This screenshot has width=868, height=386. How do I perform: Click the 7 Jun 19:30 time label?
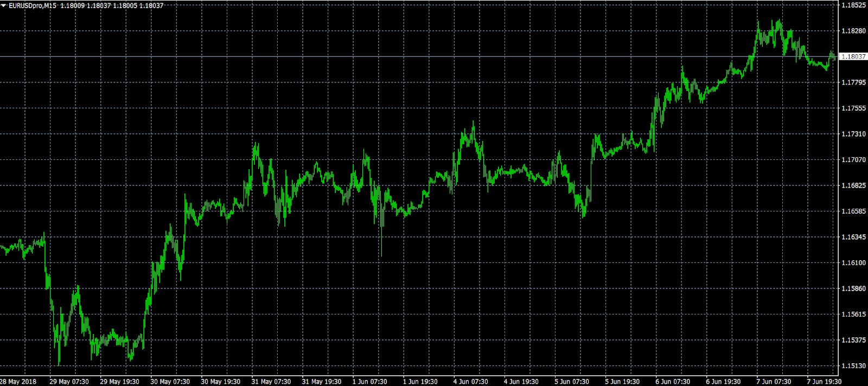click(x=824, y=382)
